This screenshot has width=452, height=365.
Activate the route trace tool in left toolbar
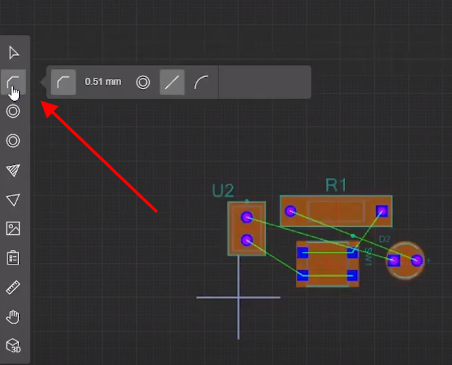coord(13,82)
